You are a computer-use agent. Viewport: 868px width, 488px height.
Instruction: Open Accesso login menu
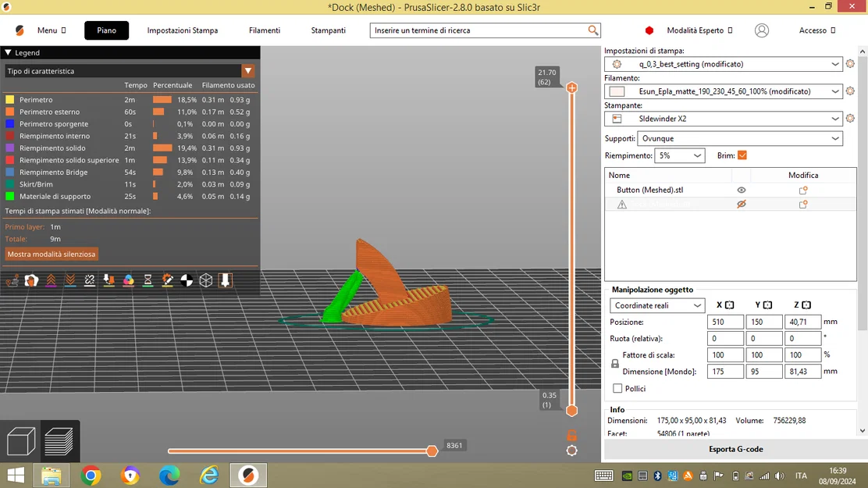pyautogui.click(x=817, y=30)
